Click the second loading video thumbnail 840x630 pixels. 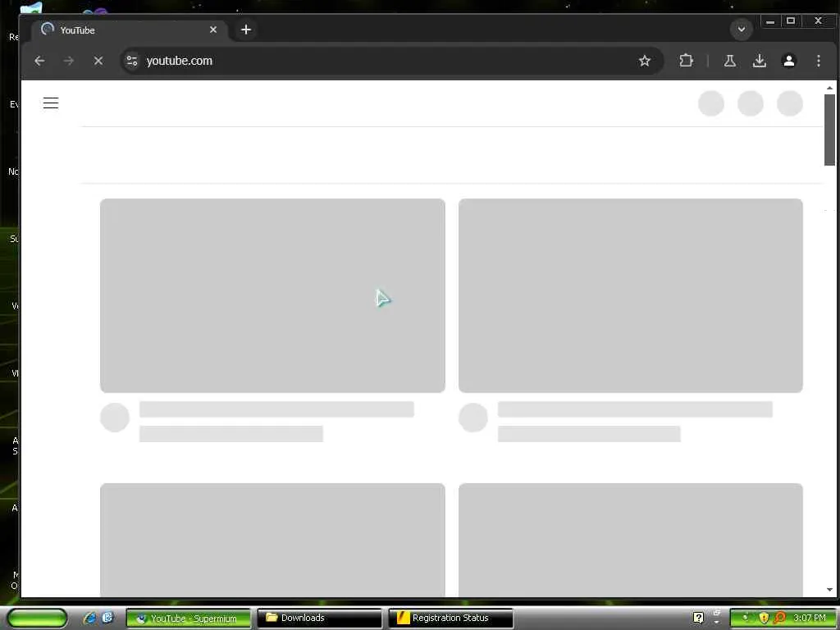click(x=631, y=295)
